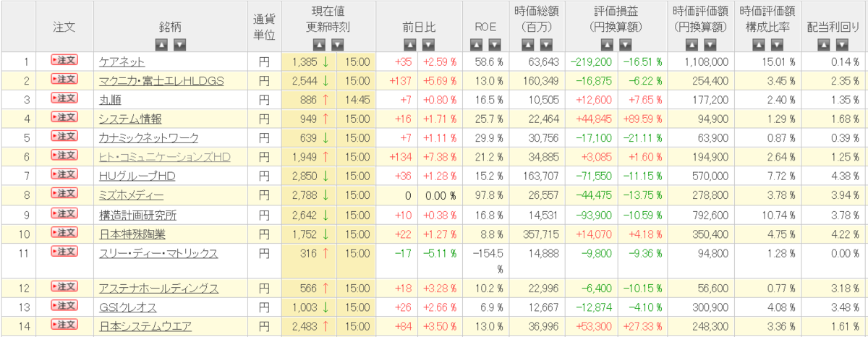
Task: Click 注文 button for スリー・ディー・マトリックス
Action: (x=64, y=251)
